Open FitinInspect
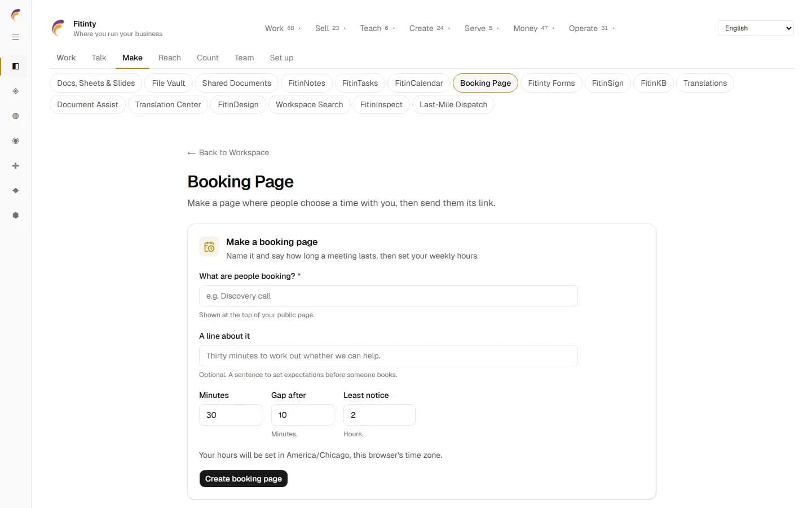The image size is (812, 508). pyautogui.click(x=381, y=104)
